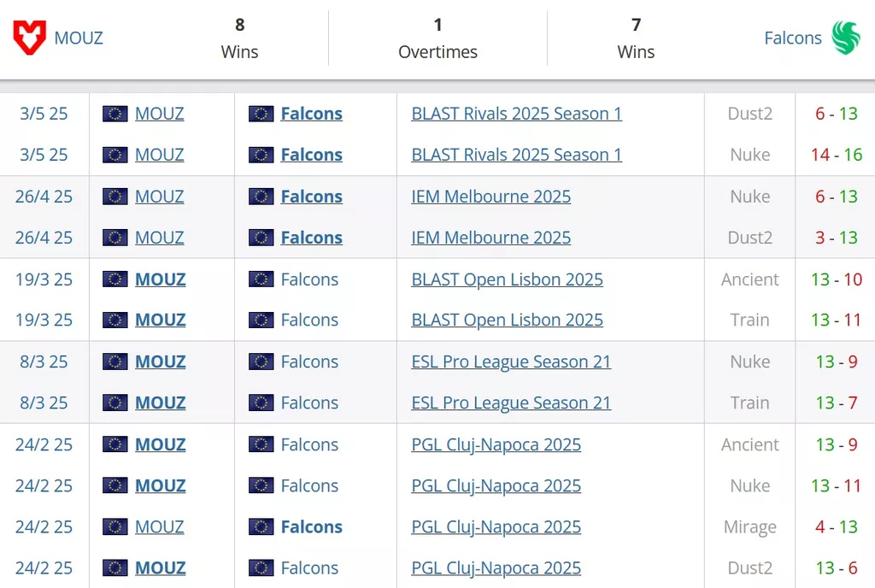
Task: Click '3/5 25' date in the Dust2 row
Action: (44, 114)
